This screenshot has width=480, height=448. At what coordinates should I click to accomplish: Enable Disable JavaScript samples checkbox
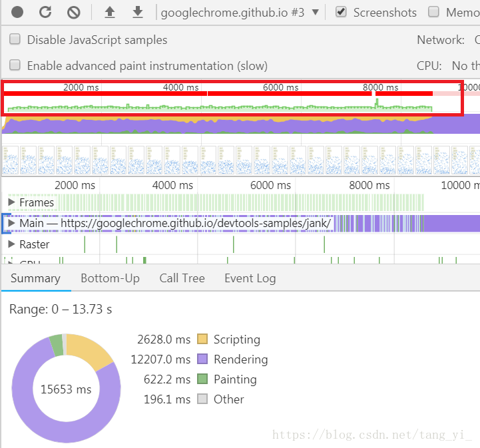coord(15,39)
